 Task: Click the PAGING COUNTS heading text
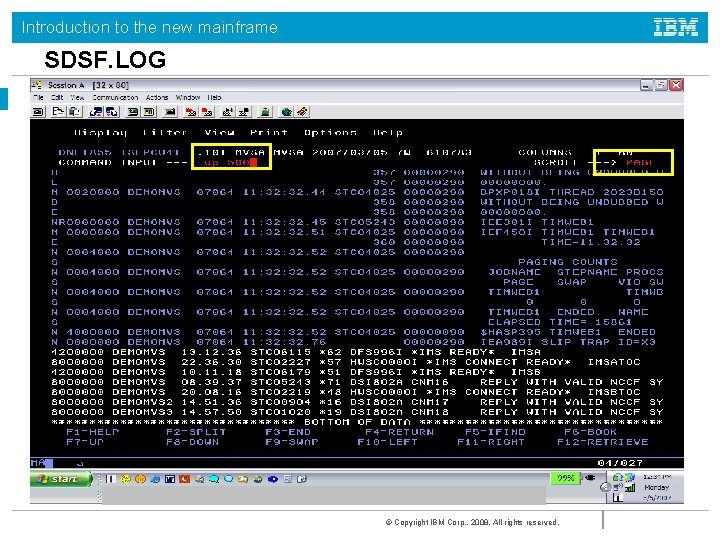pos(568,262)
